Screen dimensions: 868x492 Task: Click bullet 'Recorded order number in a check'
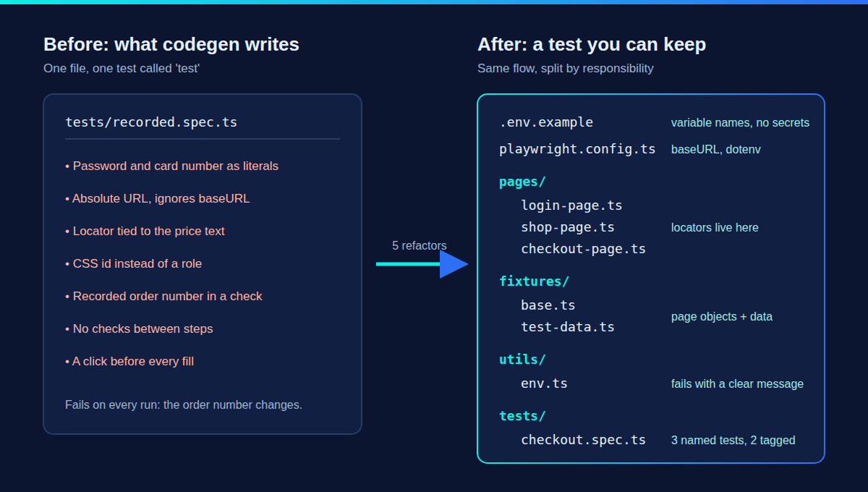pyautogui.click(x=163, y=296)
